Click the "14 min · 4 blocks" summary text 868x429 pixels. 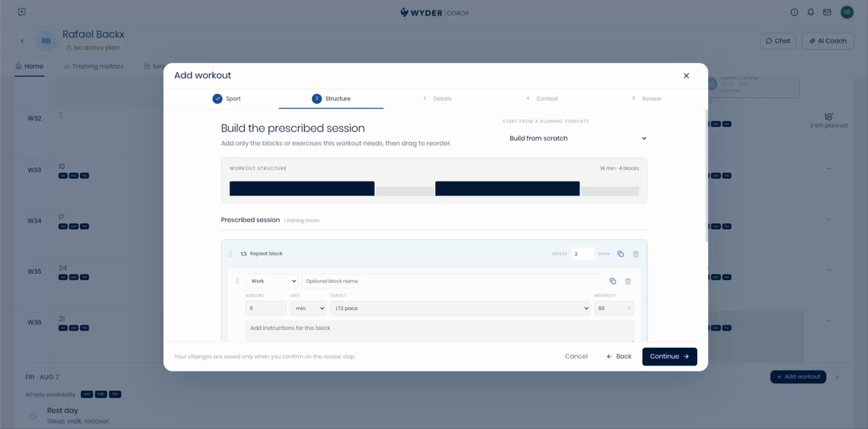619,168
